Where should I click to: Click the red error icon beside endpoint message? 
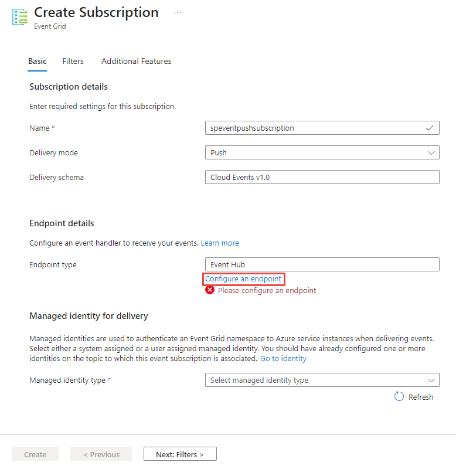[x=210, y=290]
